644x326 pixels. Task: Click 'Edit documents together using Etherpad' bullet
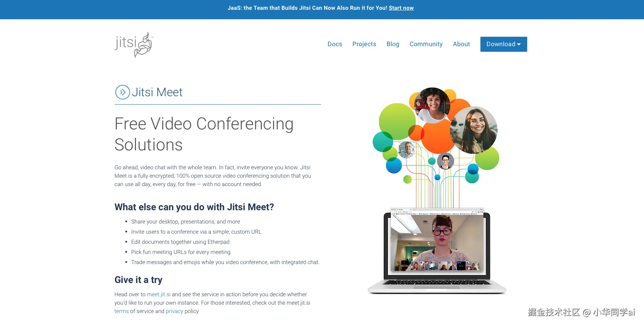[x=180, y=242]
